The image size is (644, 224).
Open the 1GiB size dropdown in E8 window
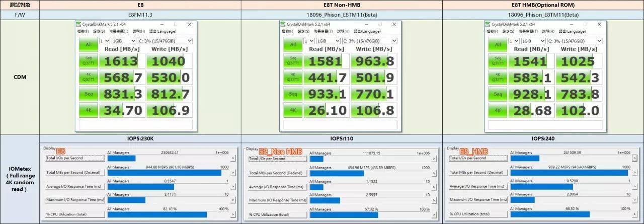(x=124, y=41)
